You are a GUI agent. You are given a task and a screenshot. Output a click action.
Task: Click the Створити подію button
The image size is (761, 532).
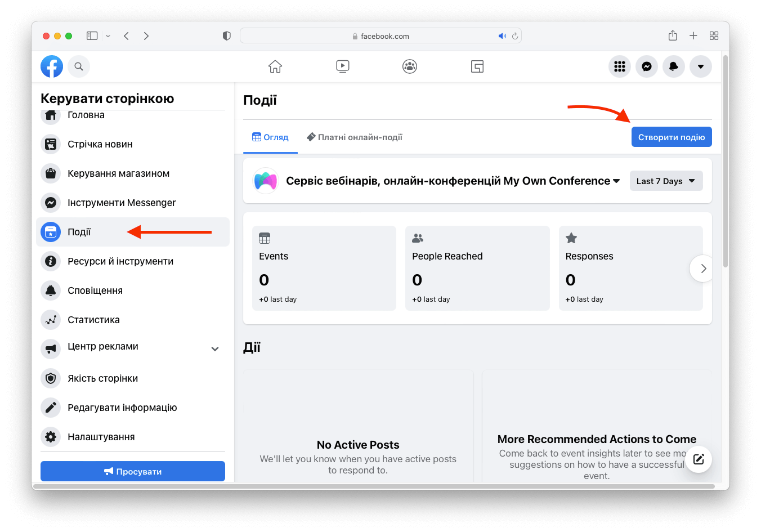672,137
